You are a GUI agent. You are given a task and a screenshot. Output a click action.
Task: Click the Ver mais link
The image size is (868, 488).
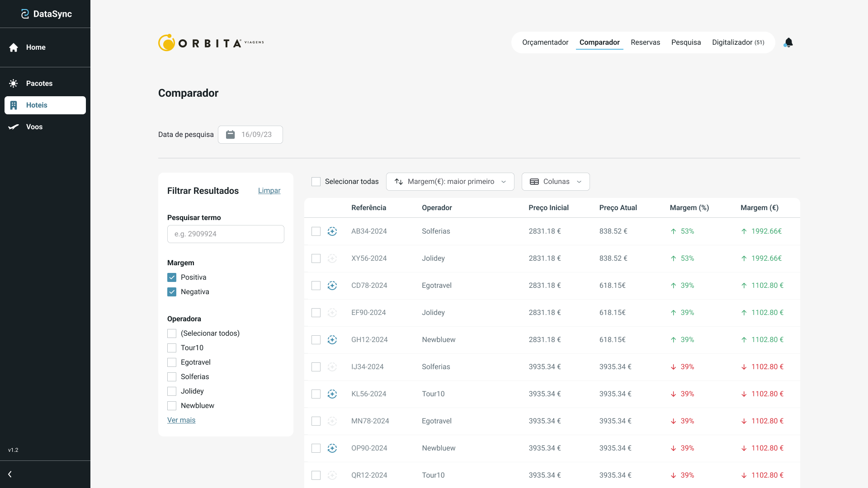point(181,420)
